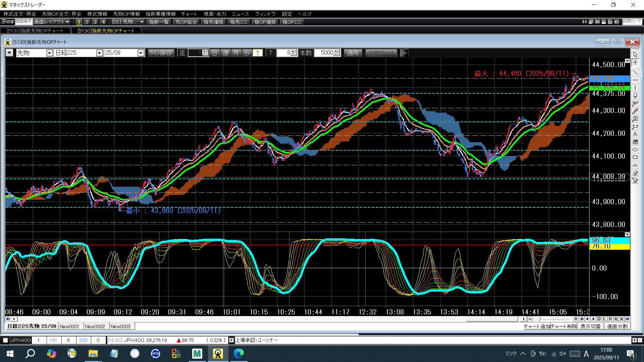Select the text annotation 'A' tool

point(635,134)
